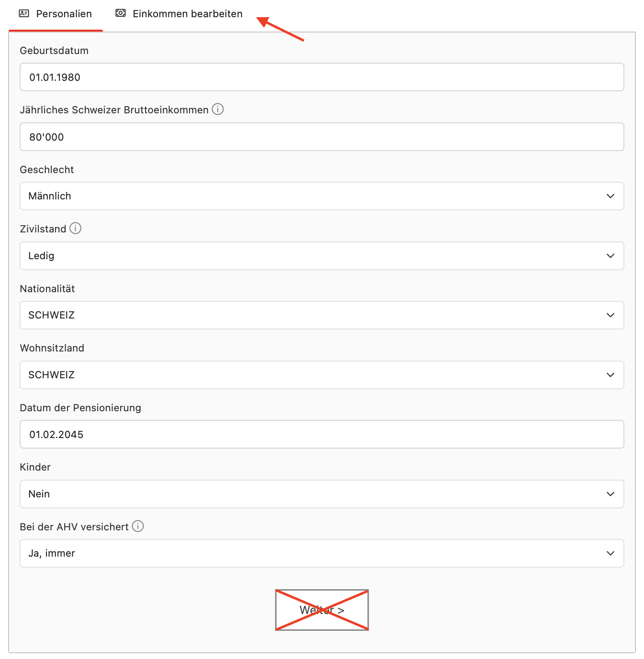644x659 pixels.
Task: Click info icon beside AHV versichert
Action: pos(138,527)
